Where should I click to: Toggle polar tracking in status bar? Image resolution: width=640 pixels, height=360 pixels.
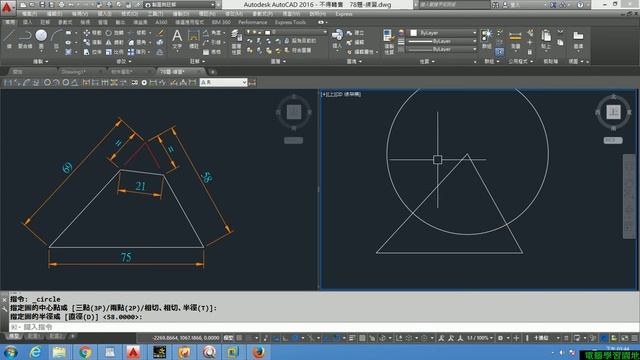click(295, 338)
